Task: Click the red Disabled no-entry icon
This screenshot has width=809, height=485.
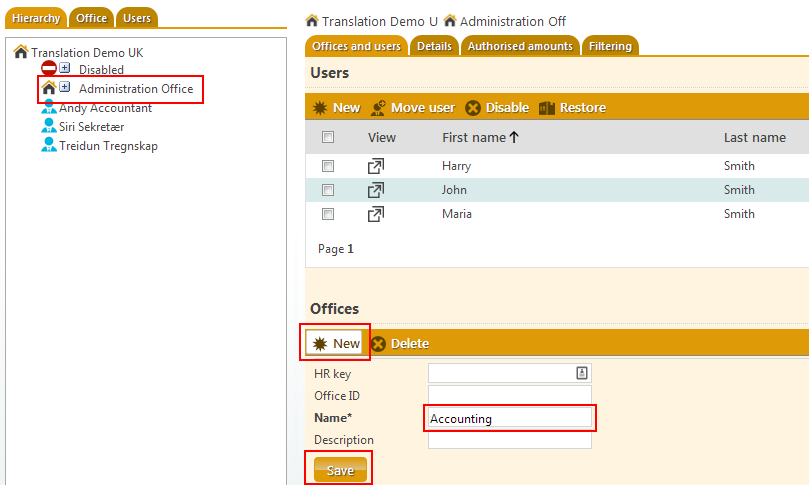Action: pos(48,68)
